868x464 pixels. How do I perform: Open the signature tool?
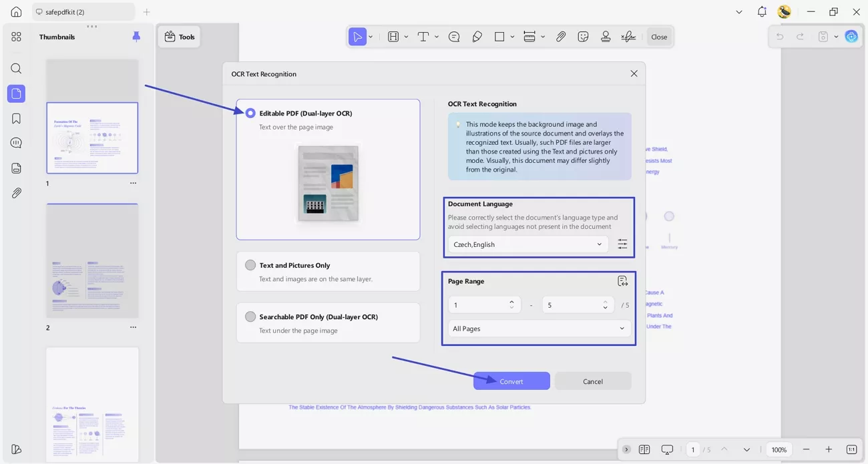tap(628, 37)
